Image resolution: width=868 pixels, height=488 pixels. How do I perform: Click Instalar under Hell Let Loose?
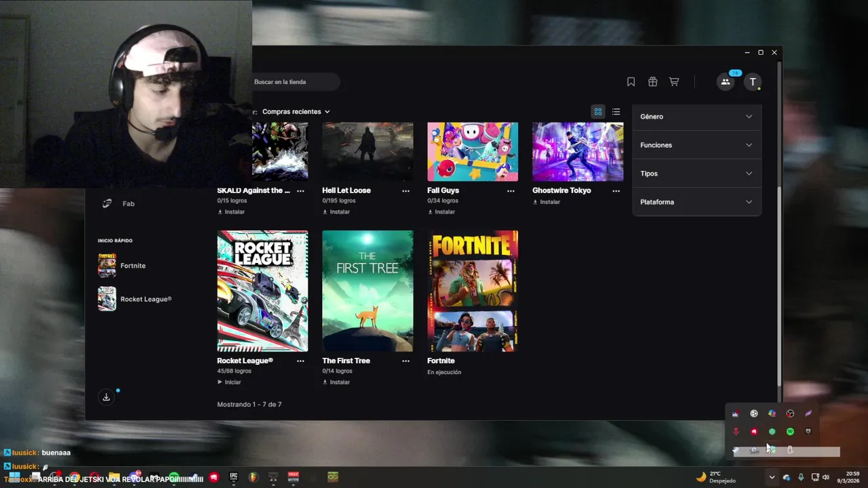336,212
